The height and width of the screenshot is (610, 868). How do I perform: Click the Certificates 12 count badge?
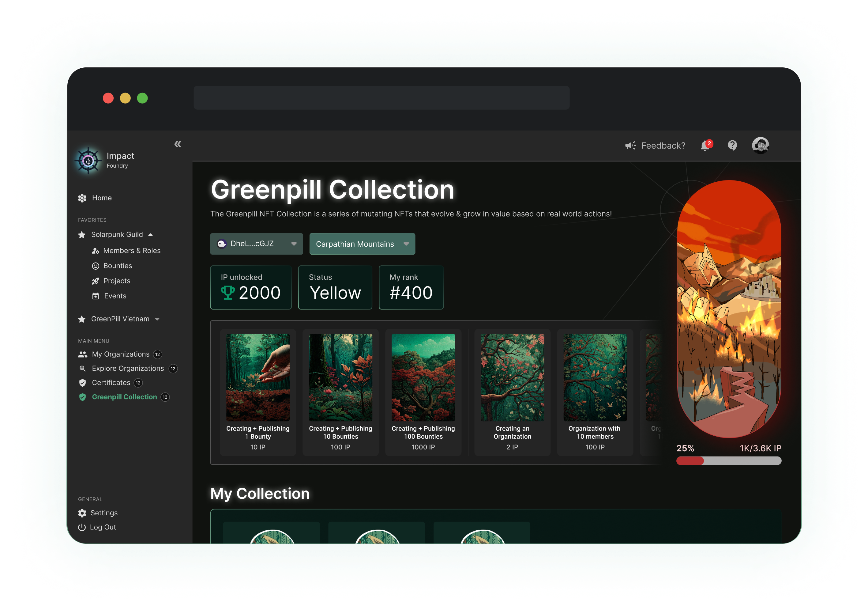tap(138, 383)
